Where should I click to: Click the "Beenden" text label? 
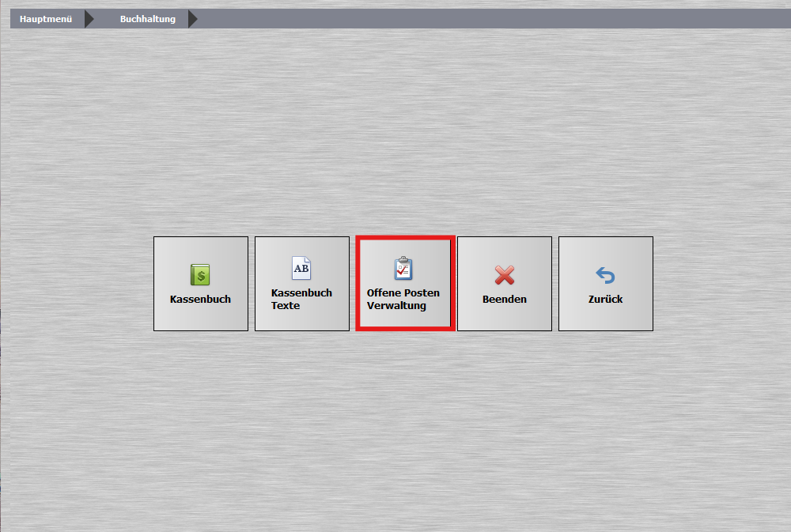point(505,300)
